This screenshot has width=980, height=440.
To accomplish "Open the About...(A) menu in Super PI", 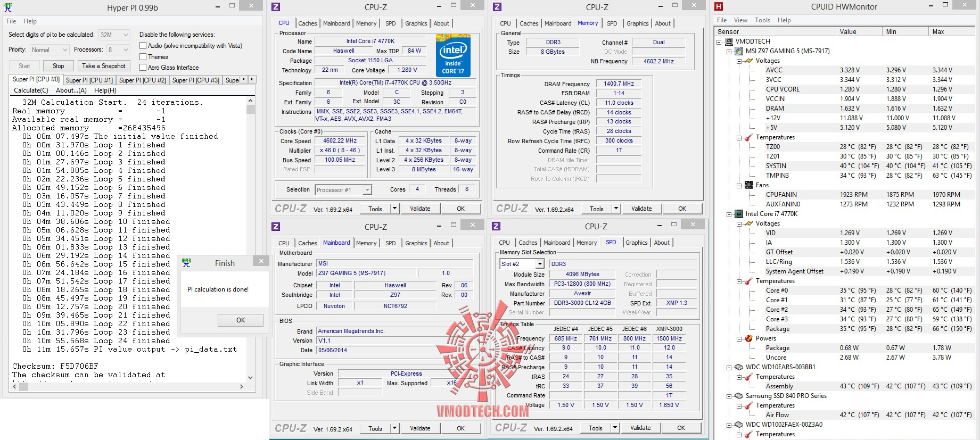I will (71, 90).
